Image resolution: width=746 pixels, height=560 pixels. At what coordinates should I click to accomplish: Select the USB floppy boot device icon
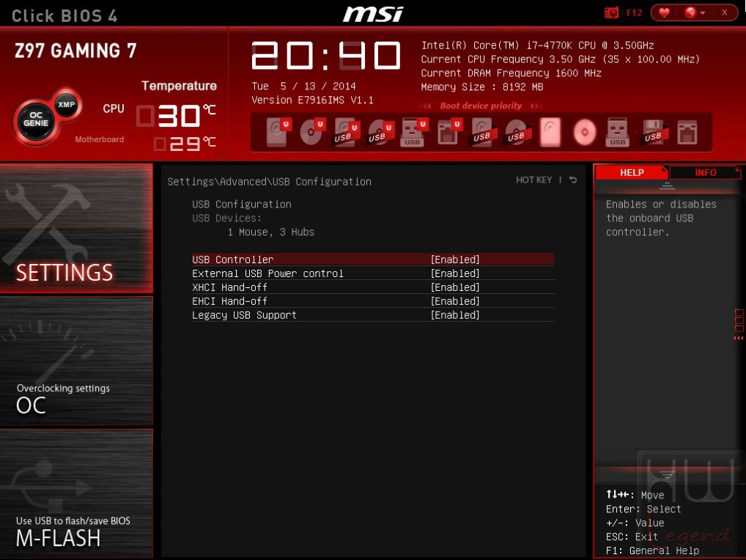[x=653, y=132]
